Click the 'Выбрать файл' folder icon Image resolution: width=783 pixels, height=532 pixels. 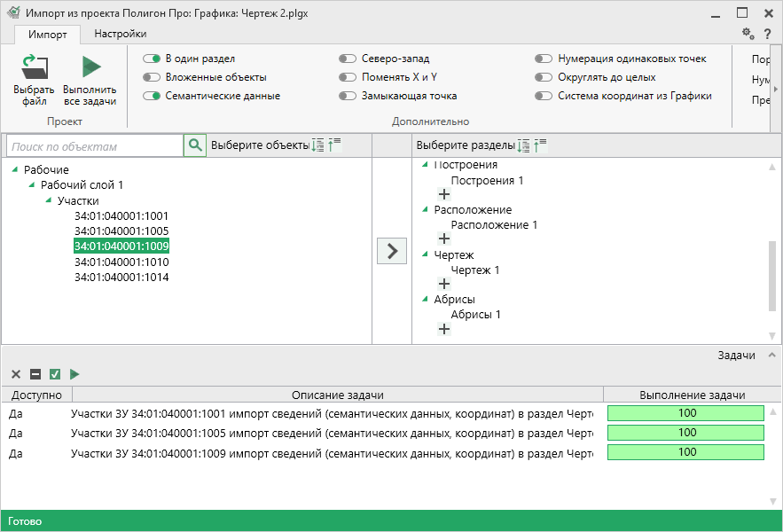coord(34,67)
